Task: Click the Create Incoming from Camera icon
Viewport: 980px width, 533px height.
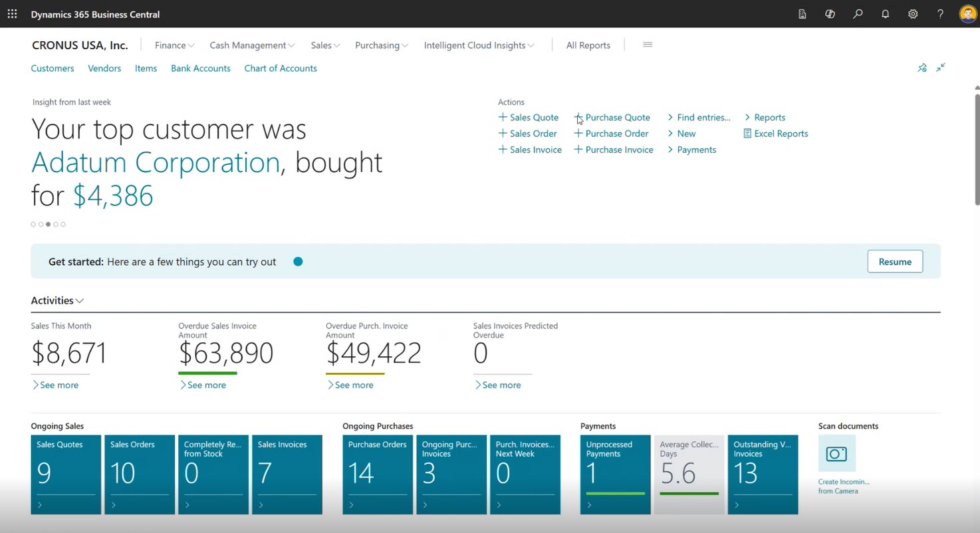Action: 836,454
